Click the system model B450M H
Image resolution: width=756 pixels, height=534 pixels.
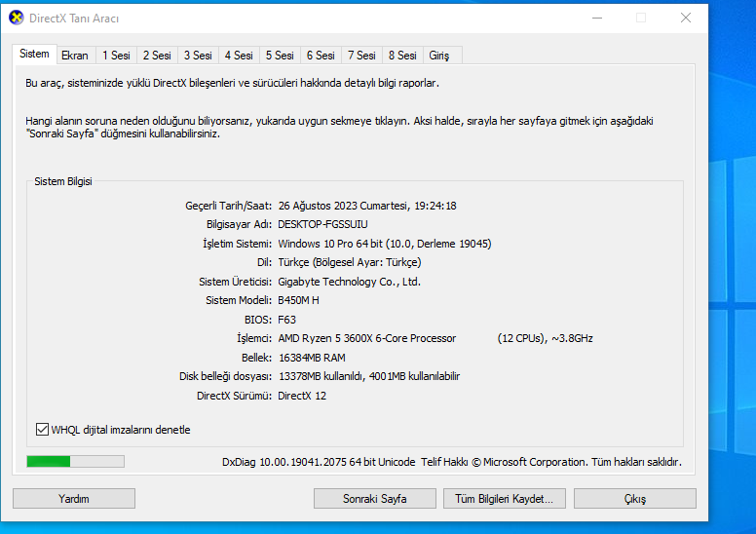point(298,300)
